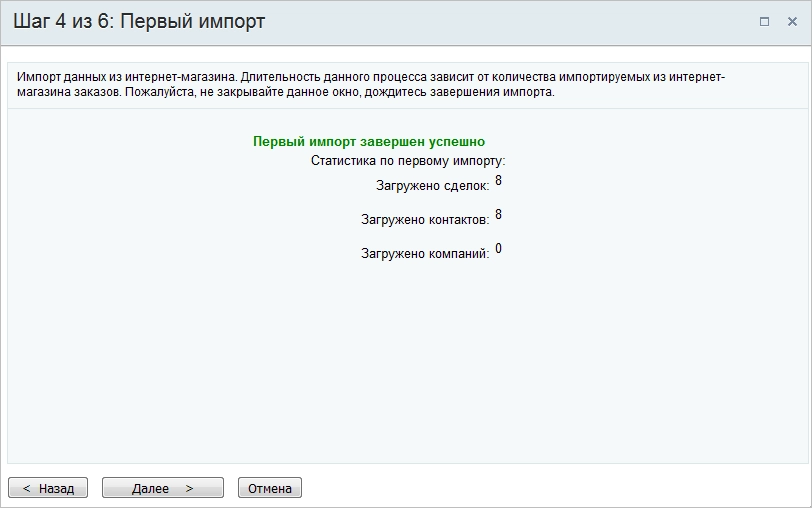Image resolution: width=812 pixels, height=508 pixels.
Task: Select the 'Статистика по первому импорту' heading
Action: coord(408,160)
